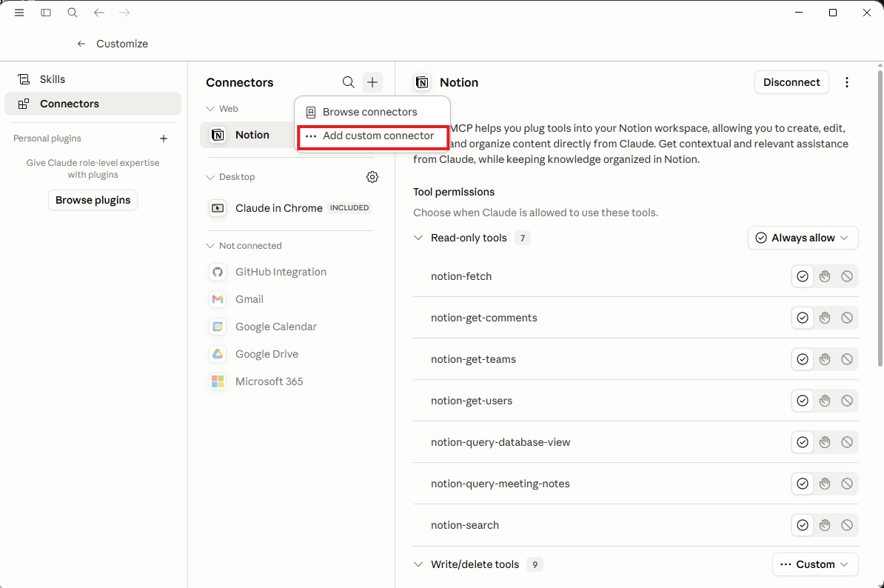Screen dimensions: 884x588
Task: Collapse the Write/delete tools group
Action: [x=418, y=564]
